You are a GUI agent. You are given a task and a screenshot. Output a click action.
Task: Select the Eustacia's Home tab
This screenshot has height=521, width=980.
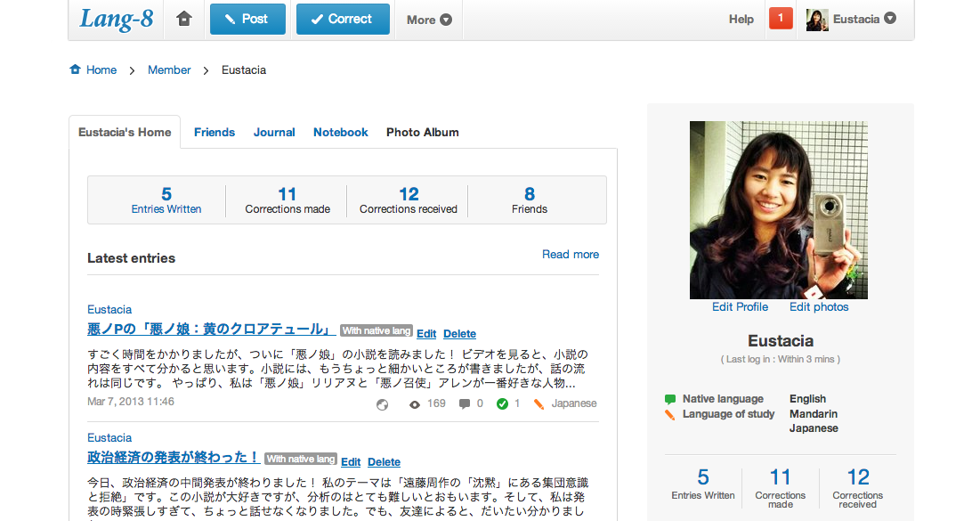(125, 132)
